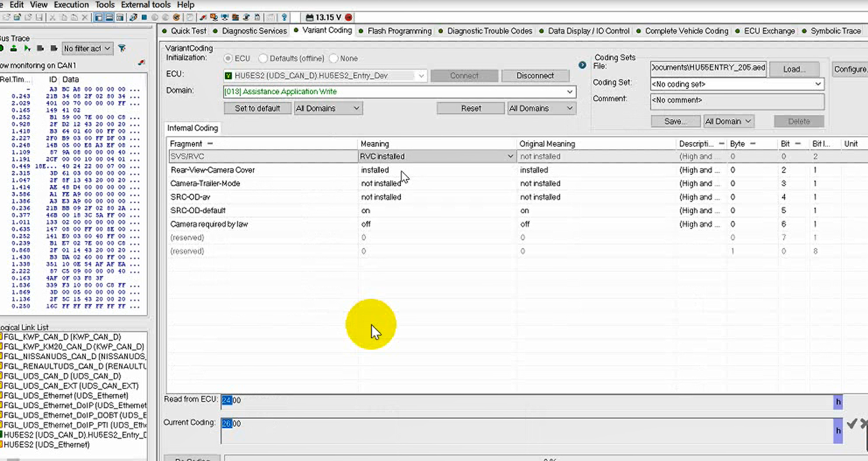
Task: Open the ECU selection dropdown
Action: [421, 75]
